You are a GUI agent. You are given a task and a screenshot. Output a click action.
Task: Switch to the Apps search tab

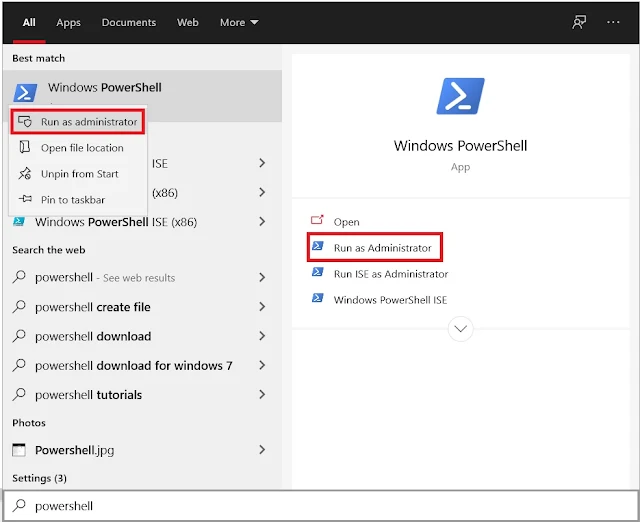point(68,22)
